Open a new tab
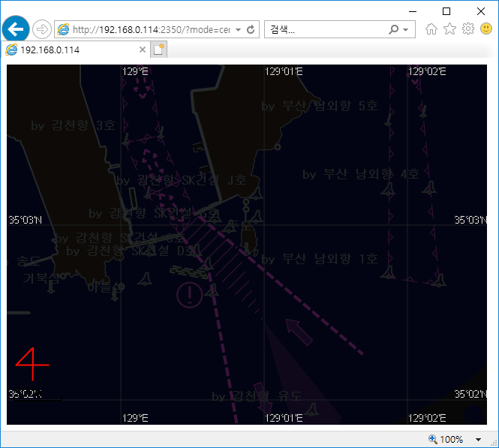The image size is (499, 448). point(158,50)
